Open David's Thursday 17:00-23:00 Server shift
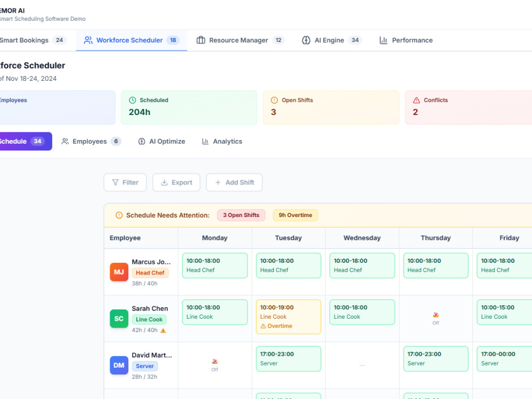Viewport: 532px width, 399px height. (436, 359)
